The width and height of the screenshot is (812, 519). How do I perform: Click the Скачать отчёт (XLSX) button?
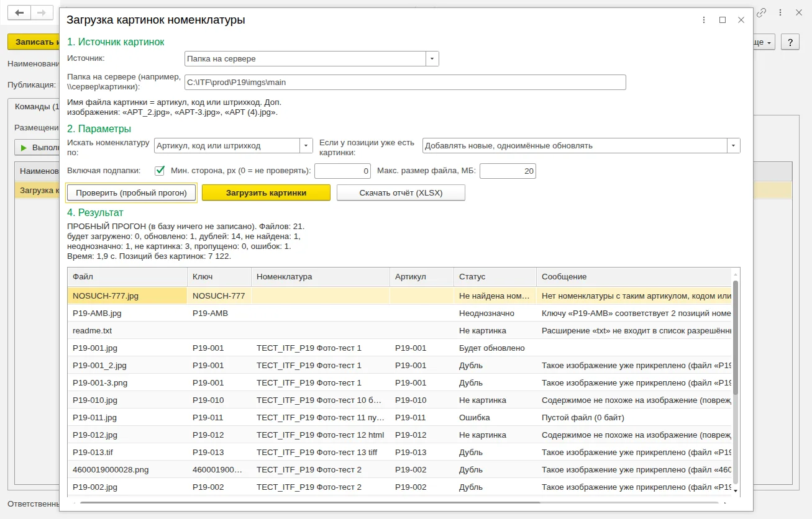[401, 193]
